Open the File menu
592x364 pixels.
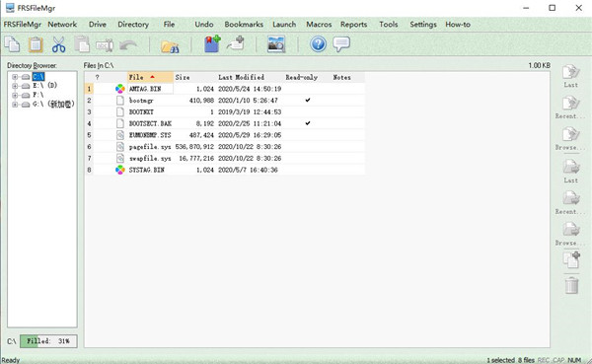[x=169, y=25]
